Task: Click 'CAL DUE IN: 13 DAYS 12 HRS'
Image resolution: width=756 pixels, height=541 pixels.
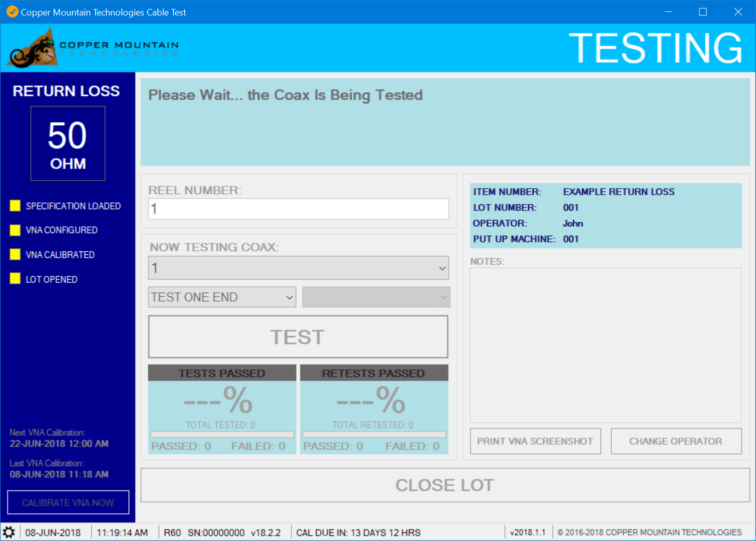Action: (359, 533)
